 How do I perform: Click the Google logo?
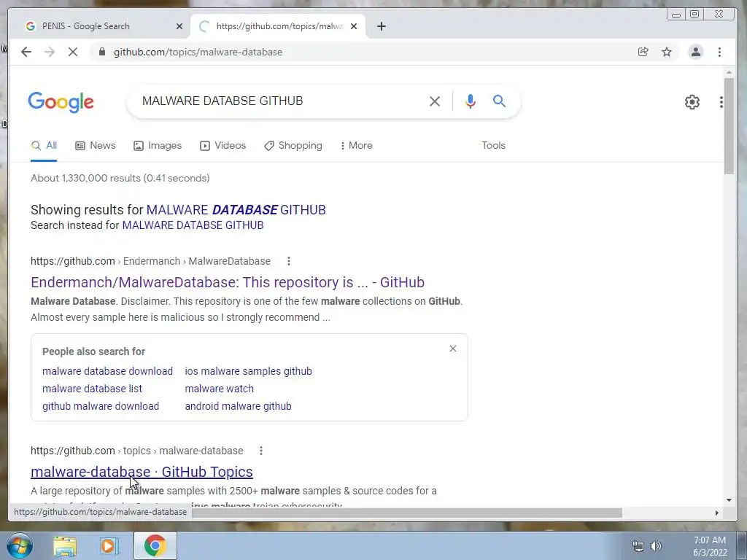pos(61,102)
